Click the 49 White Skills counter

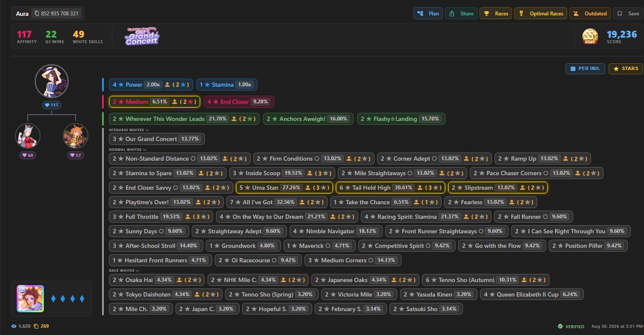tap(88, 37)
